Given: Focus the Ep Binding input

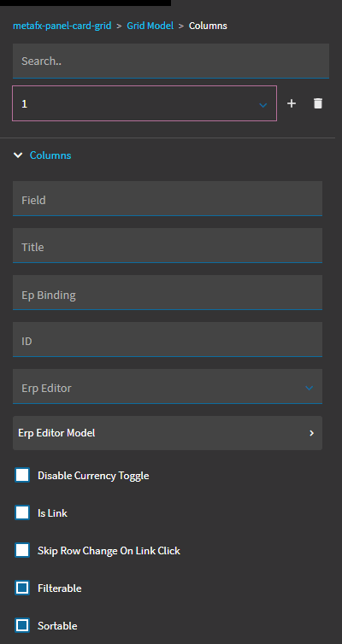Looking at the screenshot, I should [168, 292].
